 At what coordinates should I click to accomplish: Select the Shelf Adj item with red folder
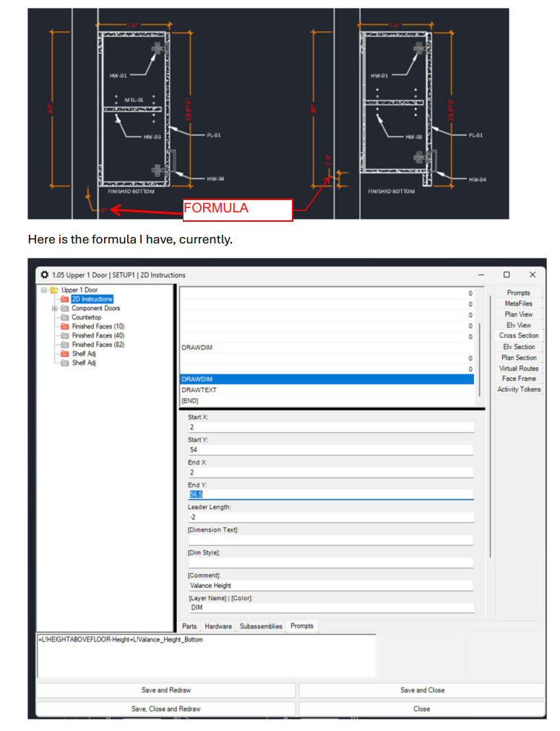(84, 354)
